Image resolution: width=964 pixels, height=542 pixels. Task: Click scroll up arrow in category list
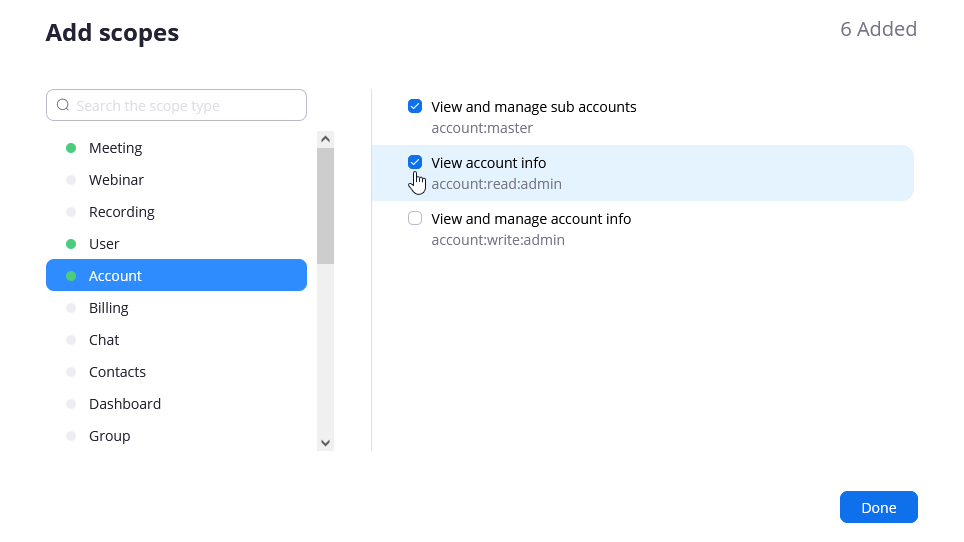point(325,139)
